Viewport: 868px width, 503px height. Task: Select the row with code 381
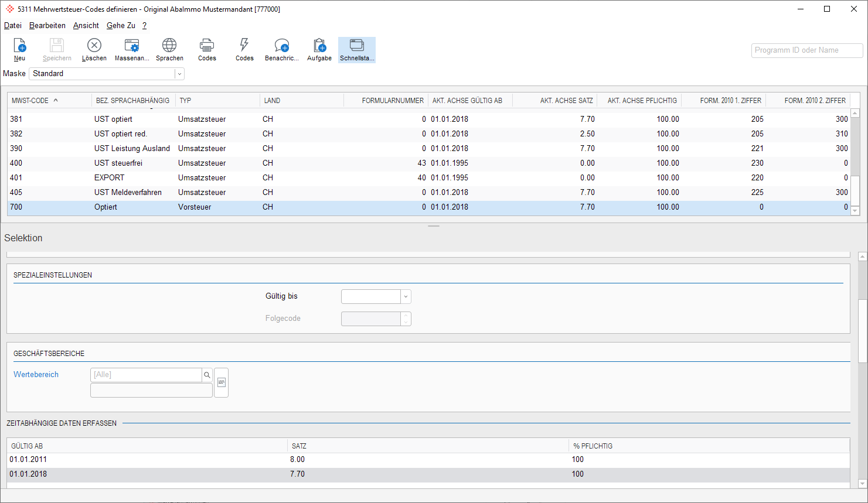[x=428, y=119]
